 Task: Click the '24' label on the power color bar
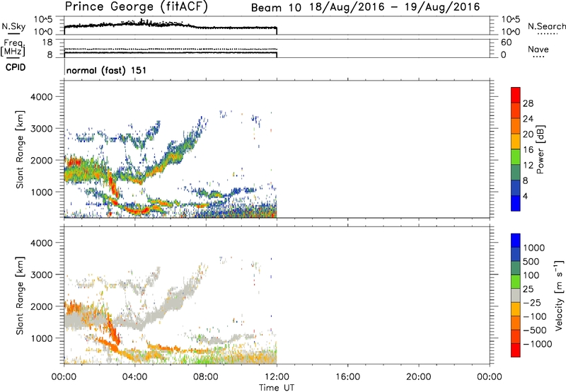point(528,119)
